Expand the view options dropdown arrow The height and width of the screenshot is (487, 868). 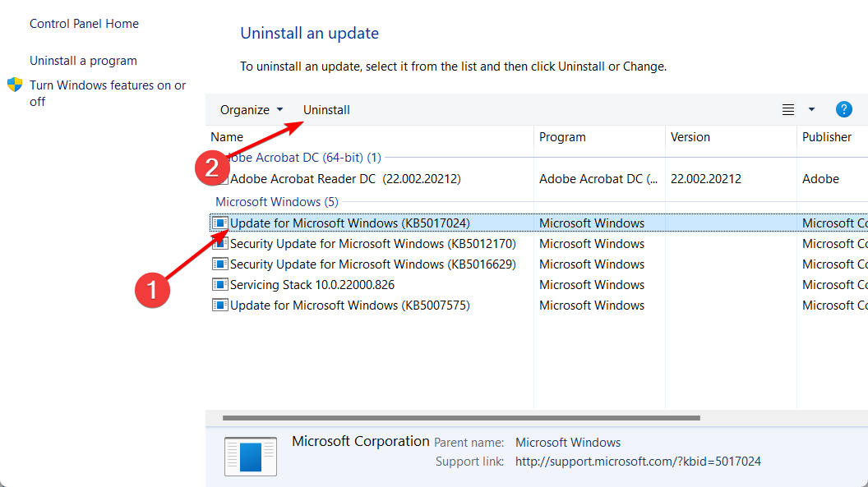tap(811, 109)
